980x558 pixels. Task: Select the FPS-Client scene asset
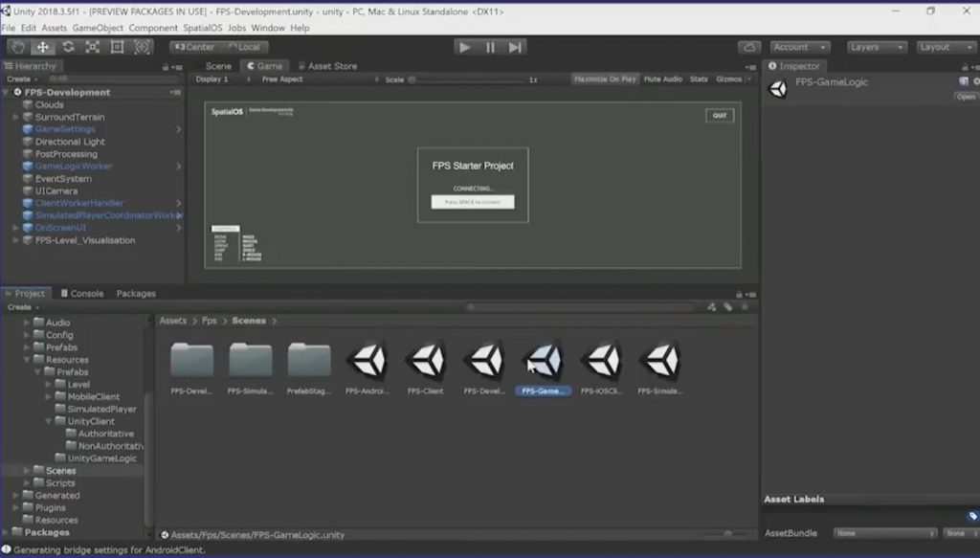pyautogui.click(x=426, y=368)
